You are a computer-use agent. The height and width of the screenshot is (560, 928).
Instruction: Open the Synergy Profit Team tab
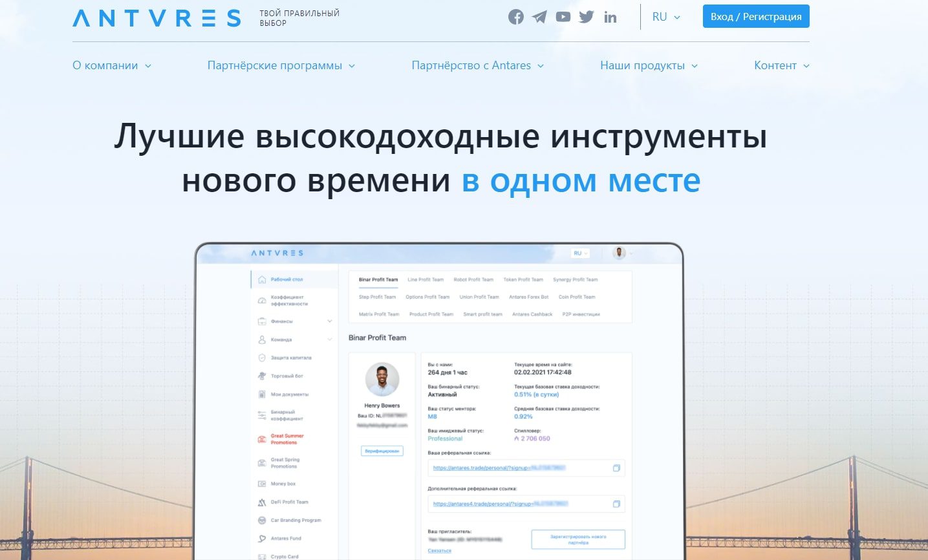click(576, 280)
